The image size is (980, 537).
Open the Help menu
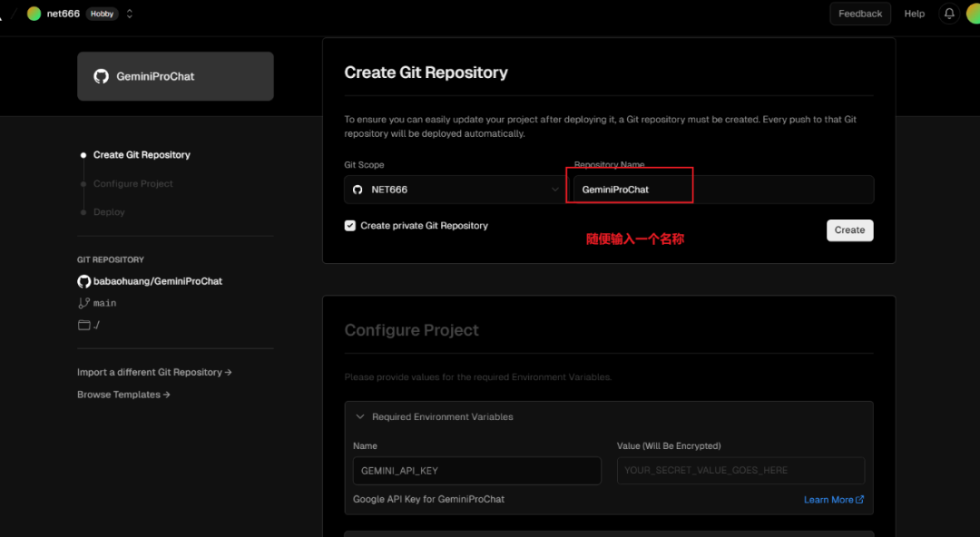(915, 14)
